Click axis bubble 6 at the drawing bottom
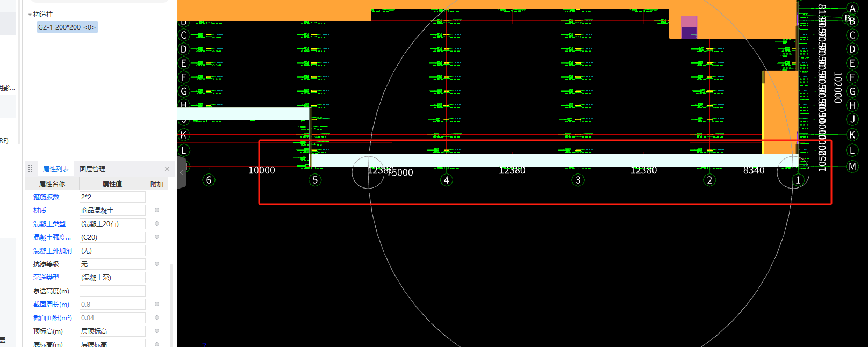The width and height of the screenshot is (868, 347). click(209, 180)
